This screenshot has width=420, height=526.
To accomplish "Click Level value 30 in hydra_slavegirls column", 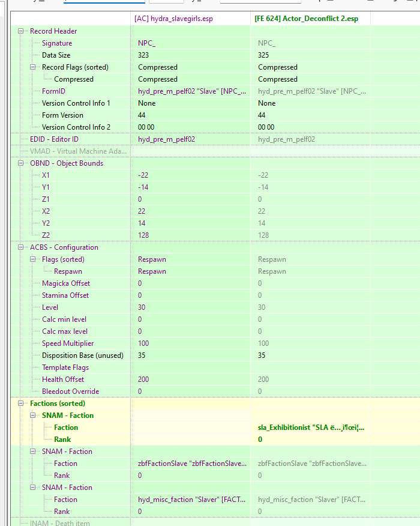I will click(142, 307).
